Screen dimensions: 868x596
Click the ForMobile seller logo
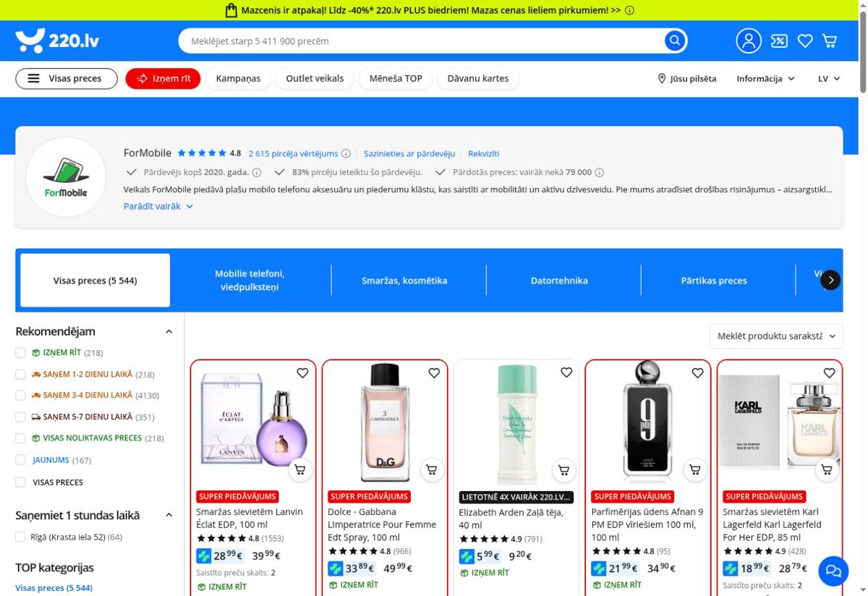click(66, 176)
